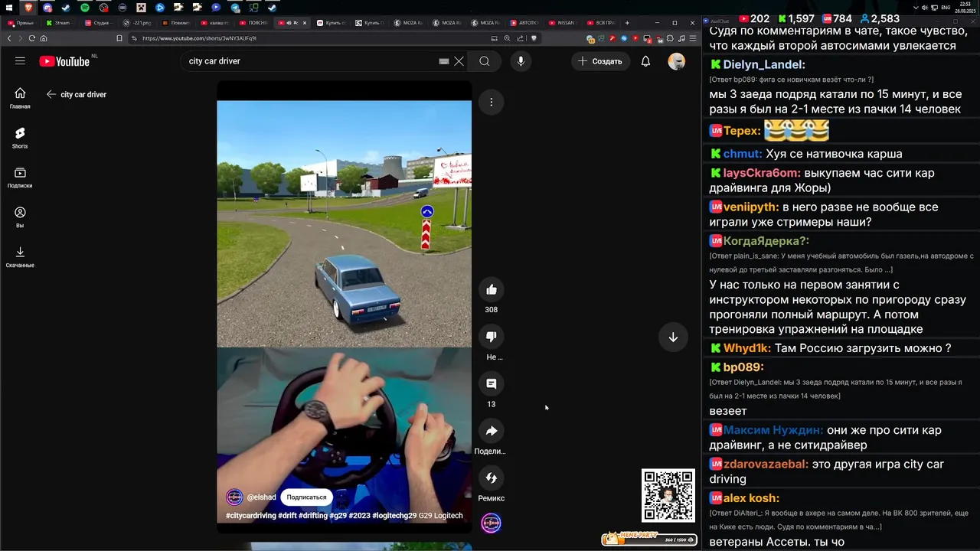Viewport: 980px width, 551px height.
Task: Mute the audio-playing tab via its speaker icon
Action: click(288, 23)
